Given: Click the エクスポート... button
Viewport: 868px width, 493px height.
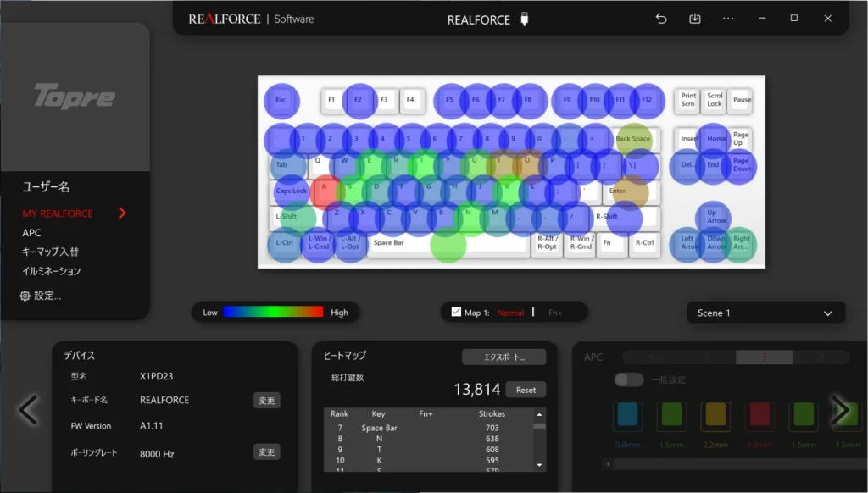Looking at the screenshot, I should point(504,357).
